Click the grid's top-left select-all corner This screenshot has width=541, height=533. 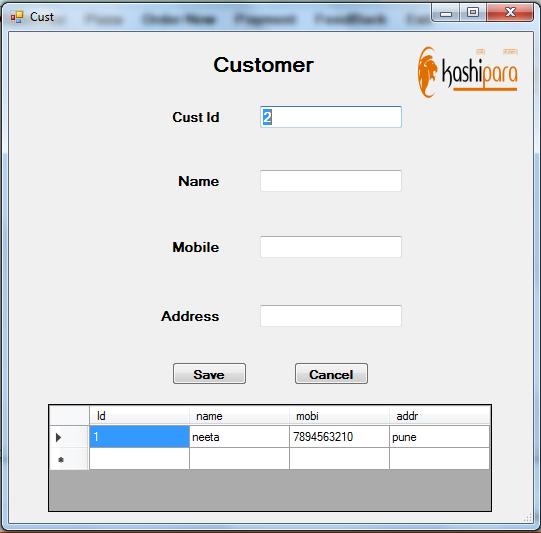pos(69,416)
